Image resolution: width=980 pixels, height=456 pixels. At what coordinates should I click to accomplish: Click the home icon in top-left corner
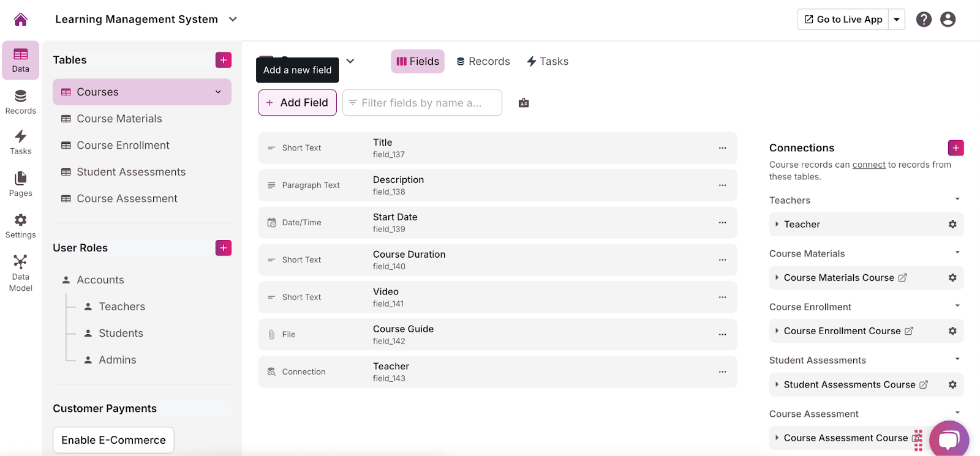click(21, 20)
